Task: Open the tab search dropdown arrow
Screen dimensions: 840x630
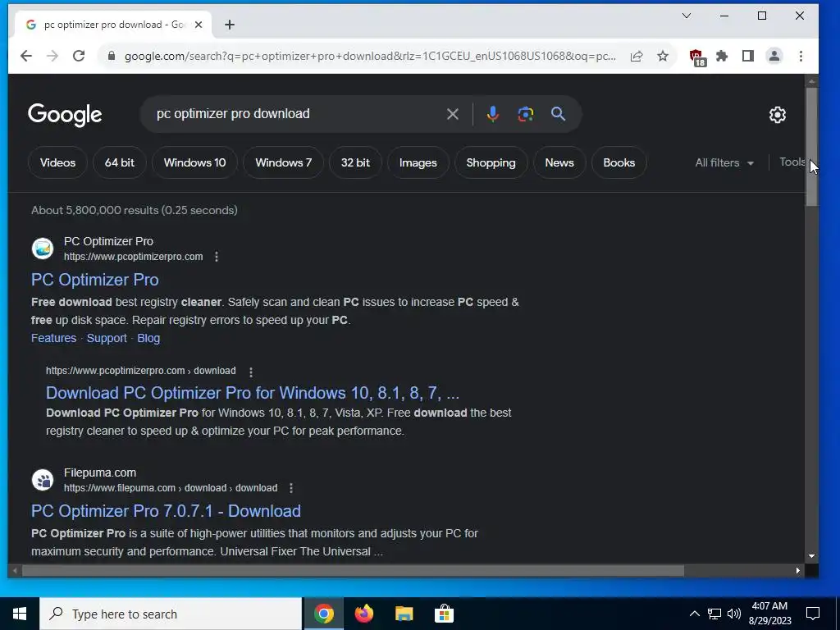Action: (687, 16)
